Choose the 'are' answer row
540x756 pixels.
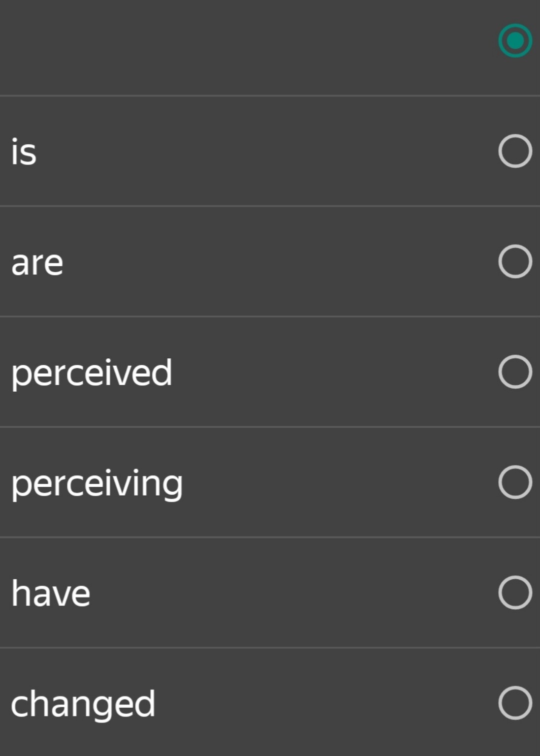coord(246,261)
